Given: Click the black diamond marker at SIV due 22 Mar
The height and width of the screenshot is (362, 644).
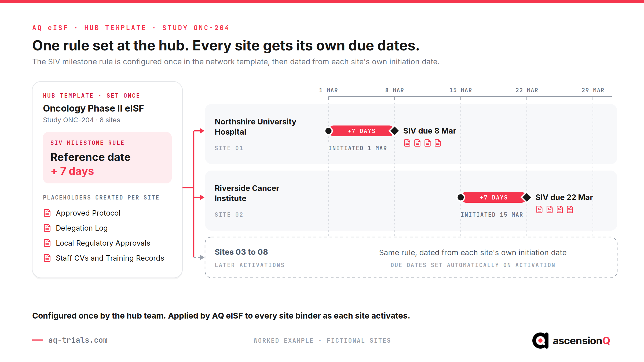Looking at the screenshot, I should point(527,197).
